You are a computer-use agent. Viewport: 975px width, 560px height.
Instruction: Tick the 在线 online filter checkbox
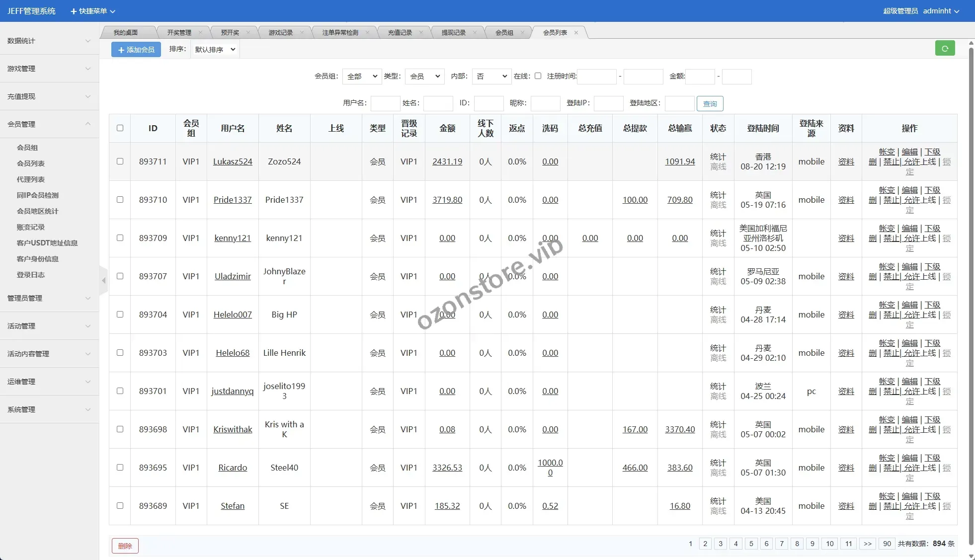[538, 76]
